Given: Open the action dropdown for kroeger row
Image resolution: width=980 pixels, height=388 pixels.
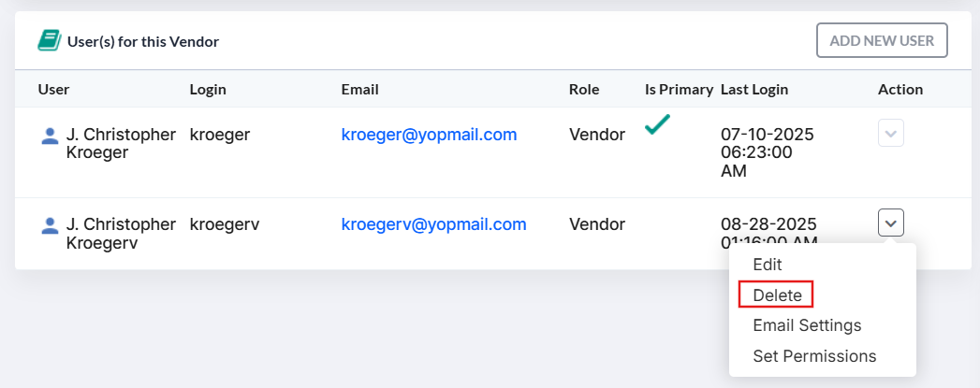Looking at the screenshot, I should coord(891,134).
